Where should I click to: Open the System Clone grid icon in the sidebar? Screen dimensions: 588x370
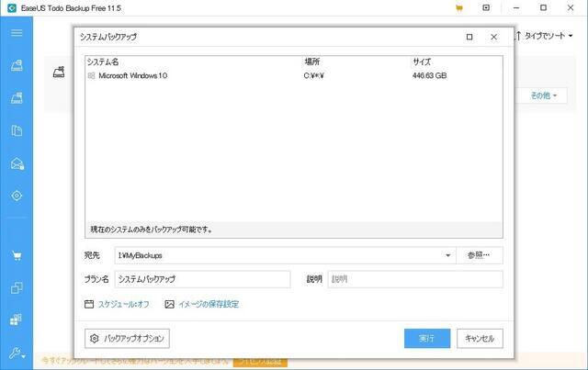[16, 320]
